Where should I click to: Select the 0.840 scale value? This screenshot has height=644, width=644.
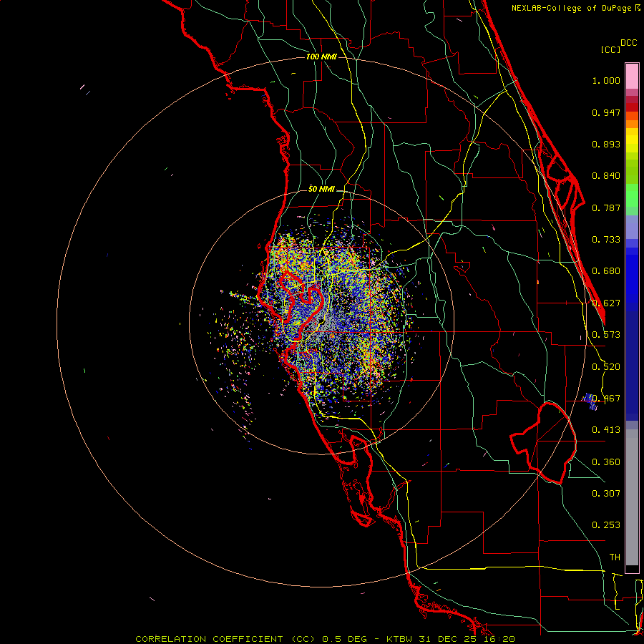pyautogui.click(x=606, y=176)
